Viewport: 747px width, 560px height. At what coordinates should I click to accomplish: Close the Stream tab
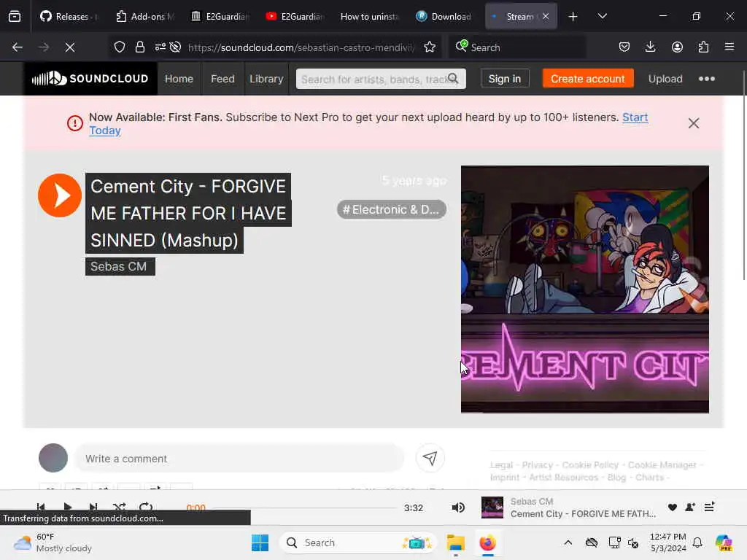point(546,16)
